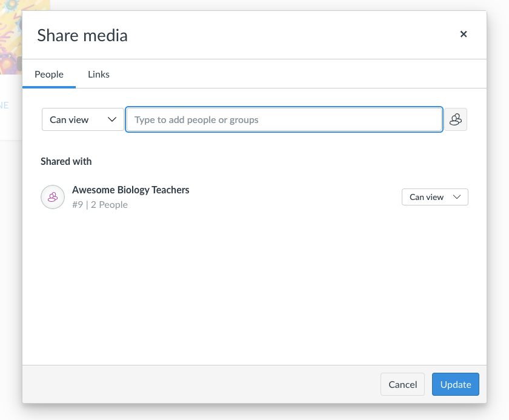Viewport: 509px width, 420px height.
Task: Open the browse people and groups icon
Action: coord(456,119)
